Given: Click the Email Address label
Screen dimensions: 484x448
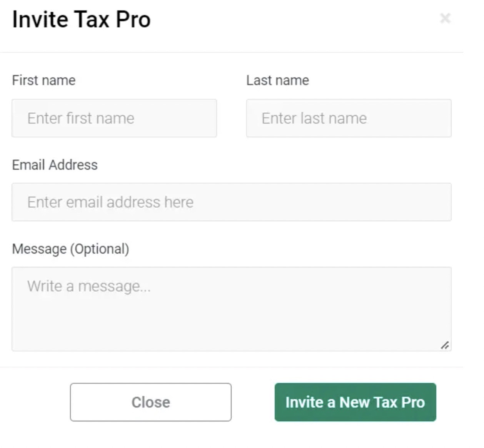Looking at the screenshot, I should pos(55,165).
